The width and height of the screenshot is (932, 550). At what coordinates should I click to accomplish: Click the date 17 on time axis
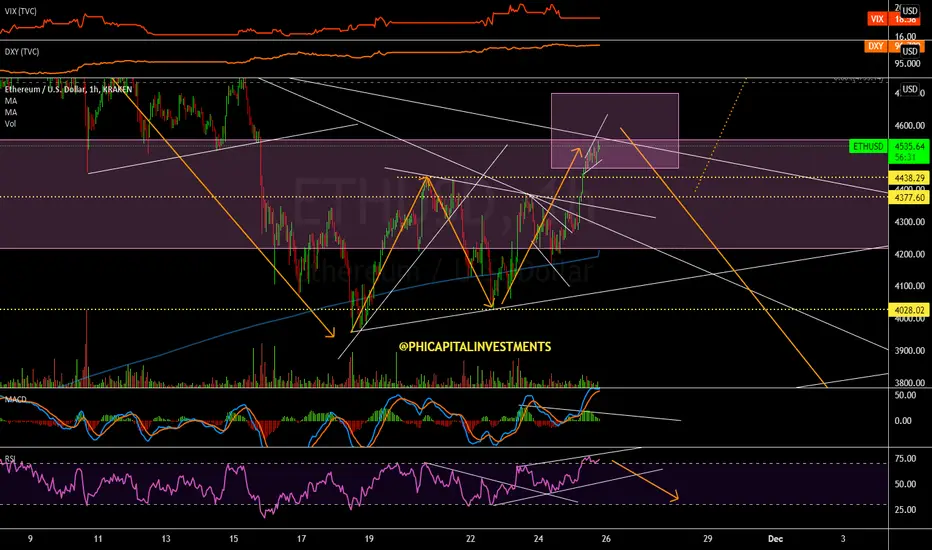click(x=301, y=539)
